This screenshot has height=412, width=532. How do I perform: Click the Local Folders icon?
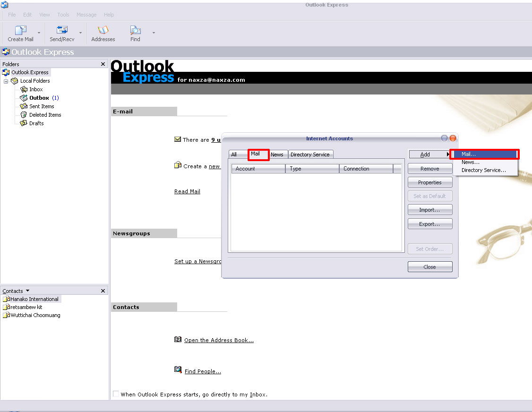[x=14, y=81]
